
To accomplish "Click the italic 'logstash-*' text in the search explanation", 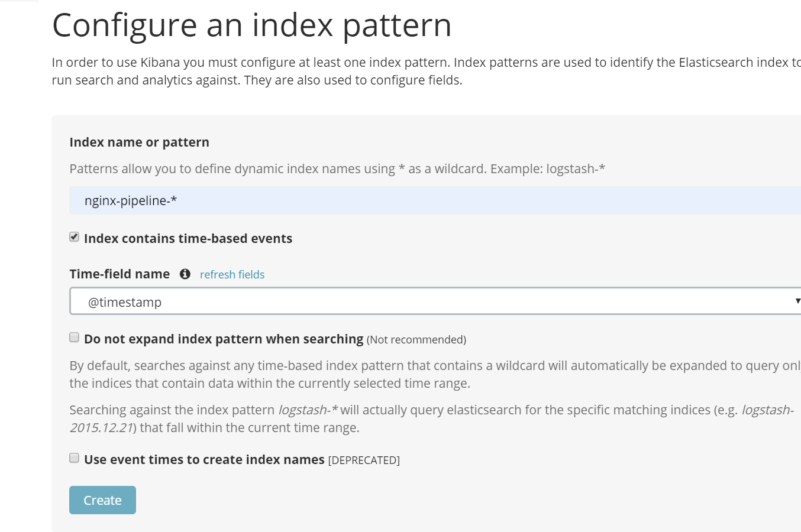I will [x=308, y=410].
